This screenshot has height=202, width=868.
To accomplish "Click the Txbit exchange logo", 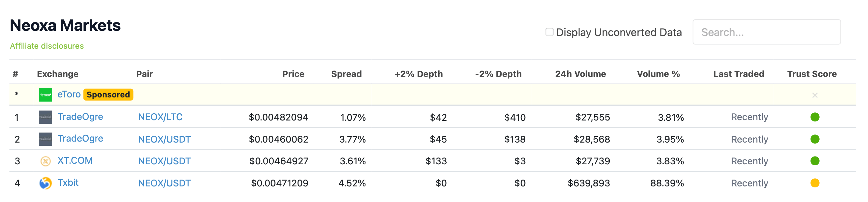I will pos(45,183).
